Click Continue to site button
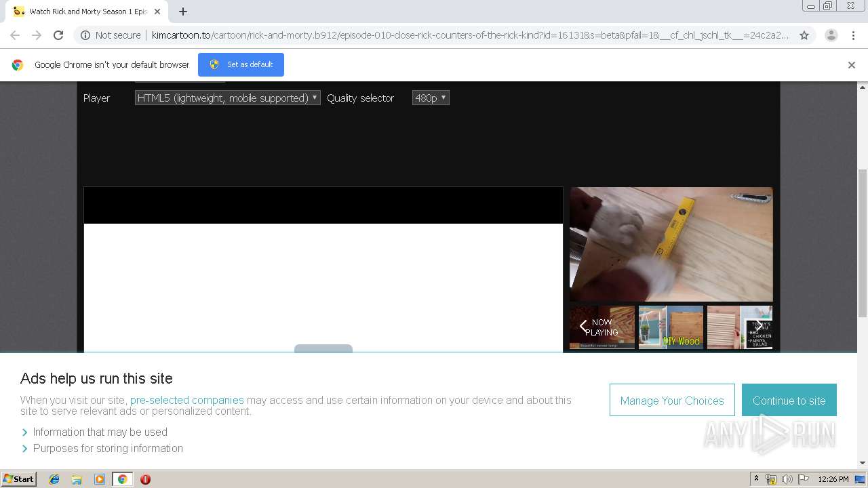The height and width of the screenshot is (488, 868). 789,401
